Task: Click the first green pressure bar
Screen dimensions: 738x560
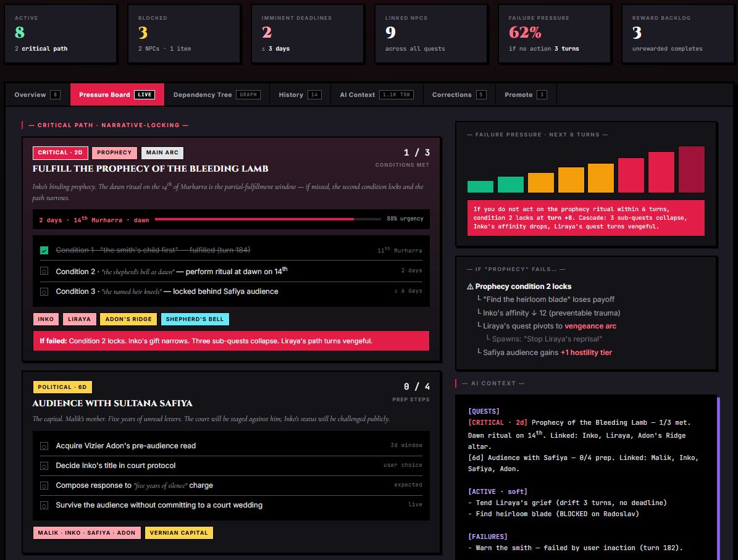Action: [x=480, y=186]
